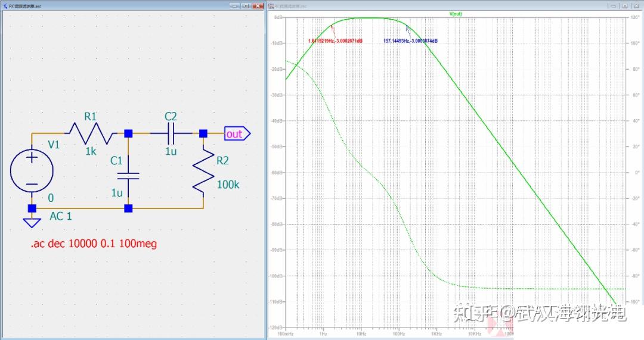Image resolution: width=644 pixels, height=340 pixels.
Task: Maximize the schematic window
Action: point(246,6)
